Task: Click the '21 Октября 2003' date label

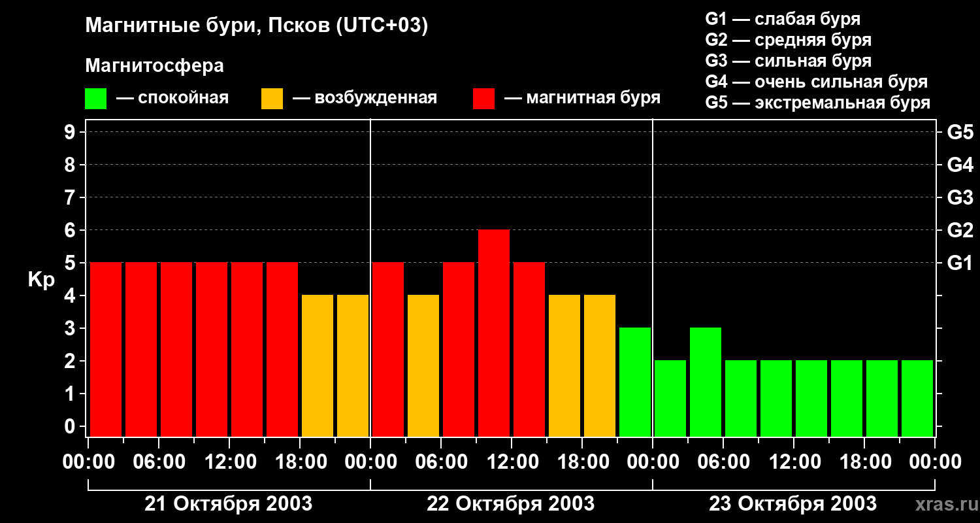Action: (228, 504)
